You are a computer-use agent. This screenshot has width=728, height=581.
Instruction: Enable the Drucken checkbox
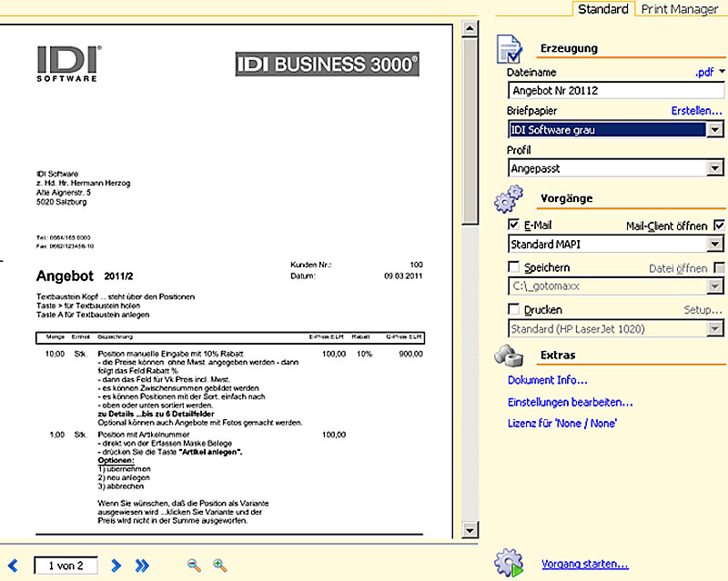(513, 309)
